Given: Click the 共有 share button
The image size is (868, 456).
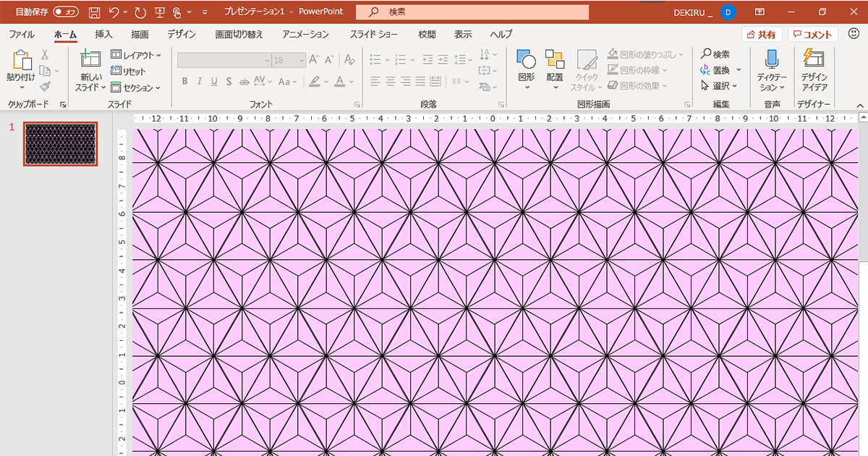Looking at the screenshot, I should [762, 34].
